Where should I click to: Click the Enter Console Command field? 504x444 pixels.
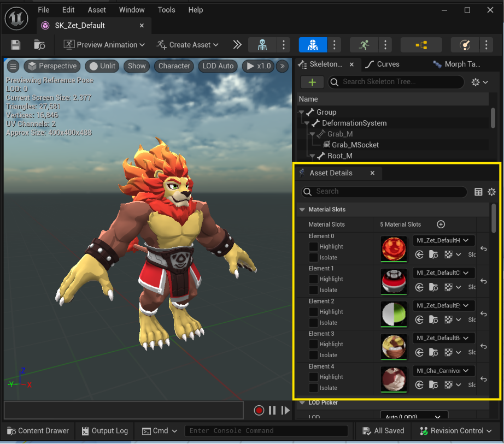(266, 431)
